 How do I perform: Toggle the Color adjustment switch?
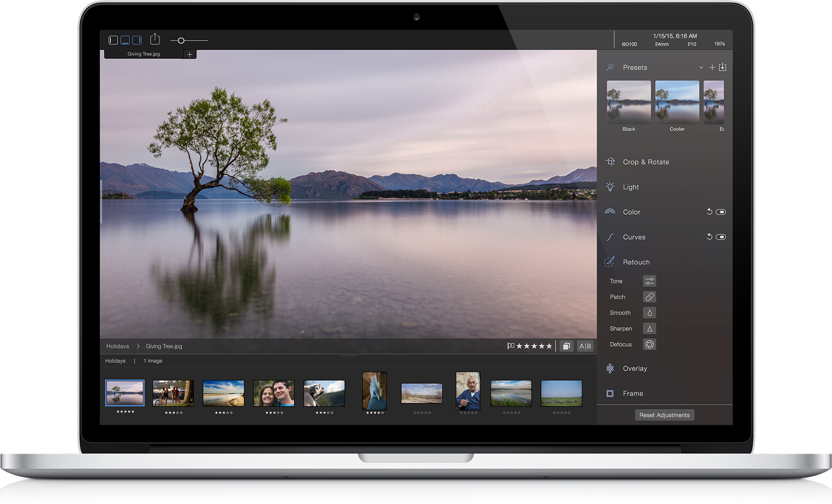click(x=721, y=212)
